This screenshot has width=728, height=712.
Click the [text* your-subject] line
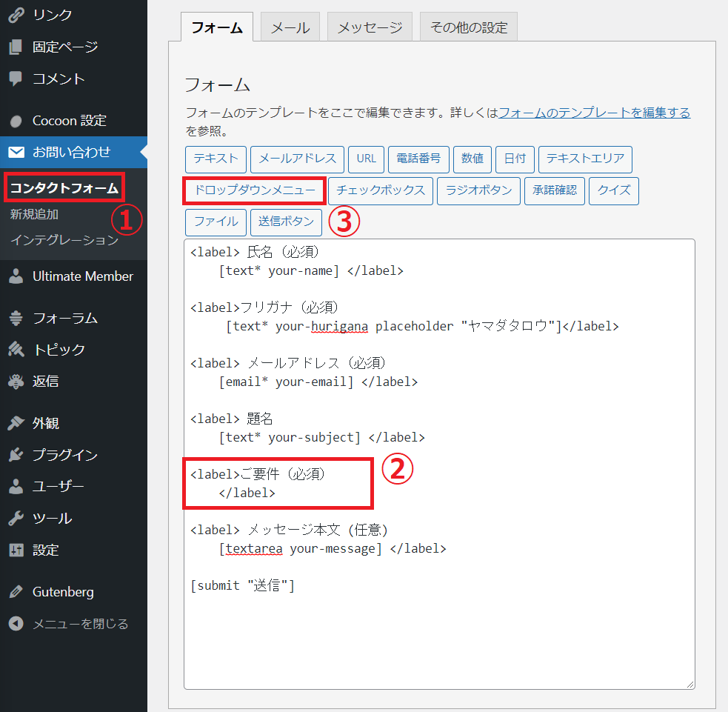321,438
